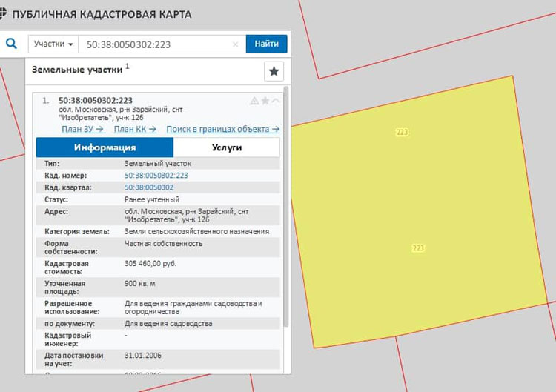The image size is (556, 392).
Task: Open cadastral number link 50:38:0050302:223
Action: [156, 176]
